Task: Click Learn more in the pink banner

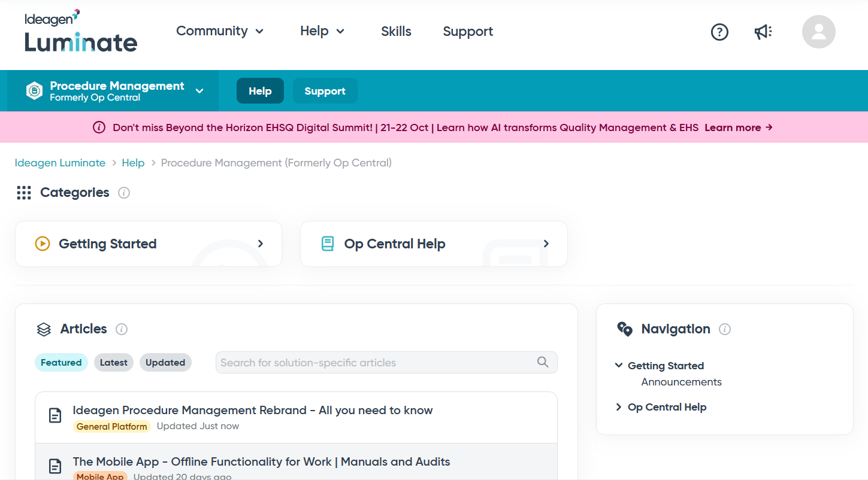Action: [739, 127]
